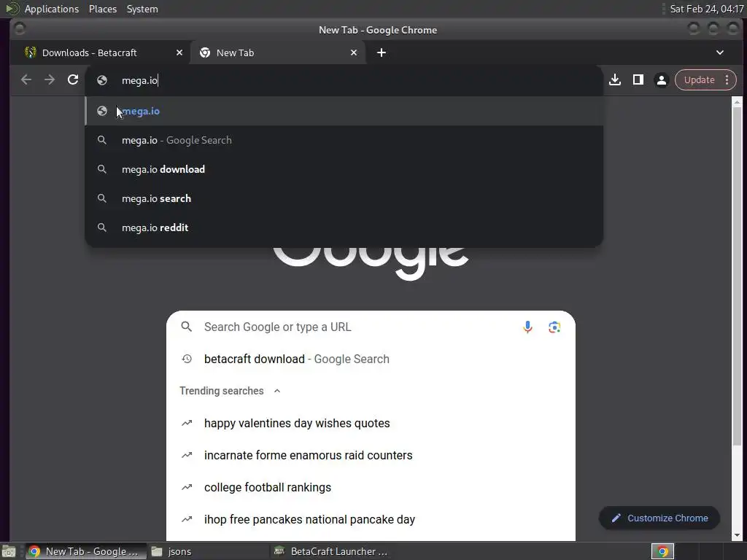Click 'happy valentines day wishes quotes' trend
This screenshot has height=560, width=747.
point(371,424)
